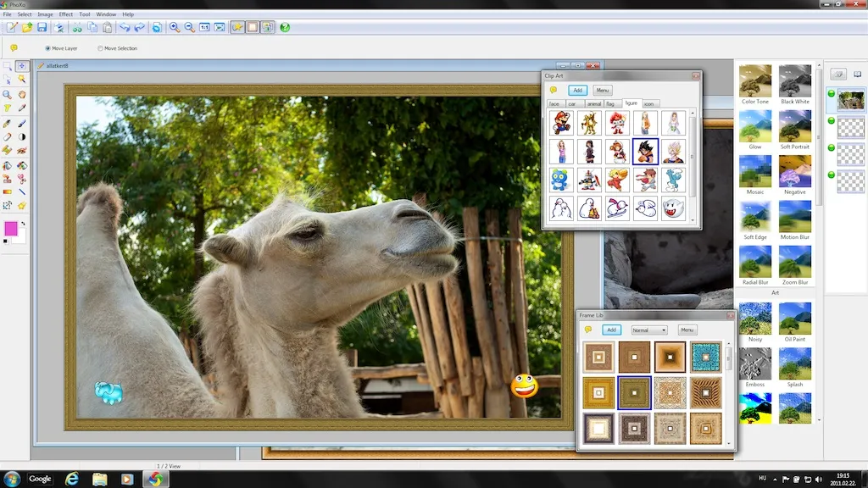Open the Effect menu
Viewport: 868px width, 488px height.
pyautogui.click(x=65, y=14)
